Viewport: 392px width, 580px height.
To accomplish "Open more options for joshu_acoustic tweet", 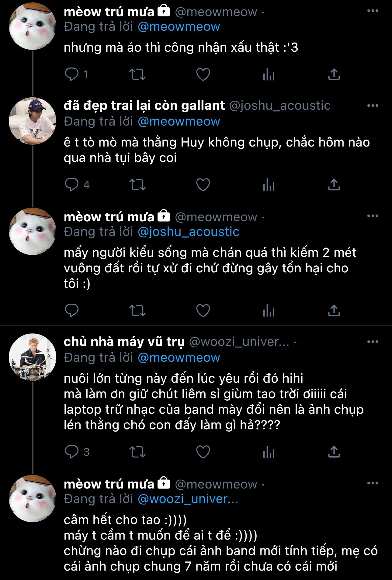I will tap(373, 106).
